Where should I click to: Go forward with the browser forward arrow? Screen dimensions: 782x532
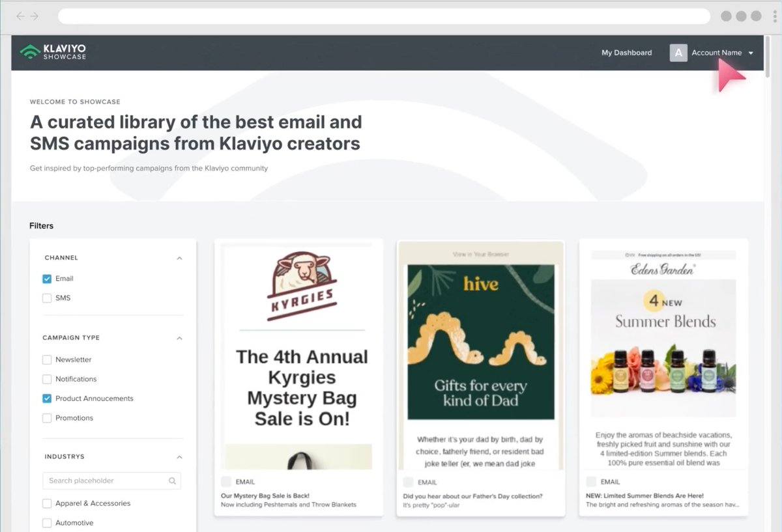pyautogui.click(x=35, y=16)
